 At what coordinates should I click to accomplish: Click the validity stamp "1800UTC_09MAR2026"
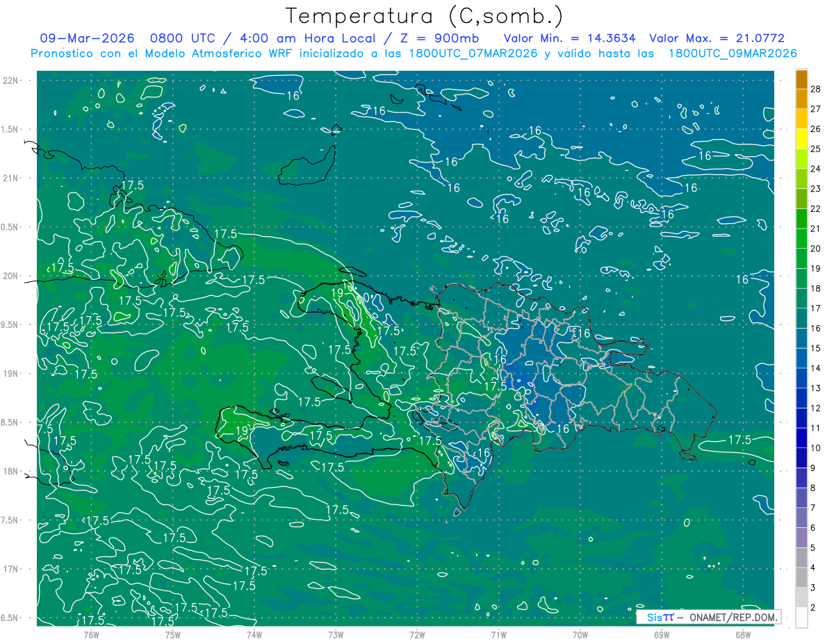coord(732,53)
